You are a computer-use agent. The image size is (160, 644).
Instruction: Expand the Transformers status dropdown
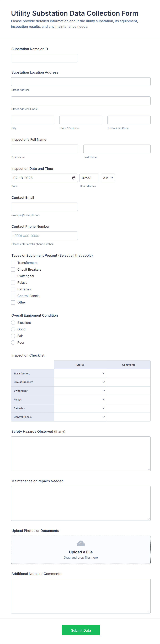coord(80,373)
